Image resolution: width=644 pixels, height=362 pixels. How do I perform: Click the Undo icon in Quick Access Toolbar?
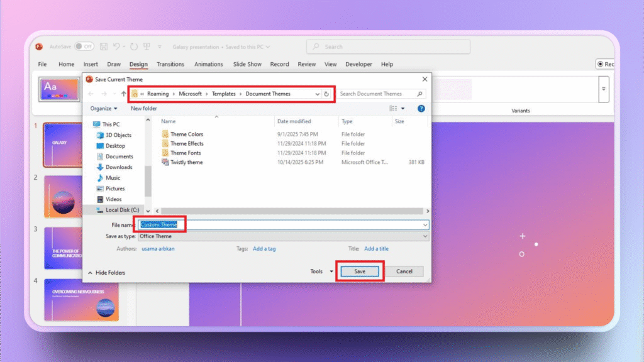point(117,46)
